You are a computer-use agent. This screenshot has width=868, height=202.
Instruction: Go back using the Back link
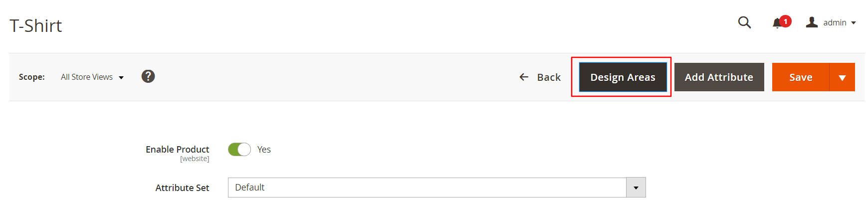(549, 77)
